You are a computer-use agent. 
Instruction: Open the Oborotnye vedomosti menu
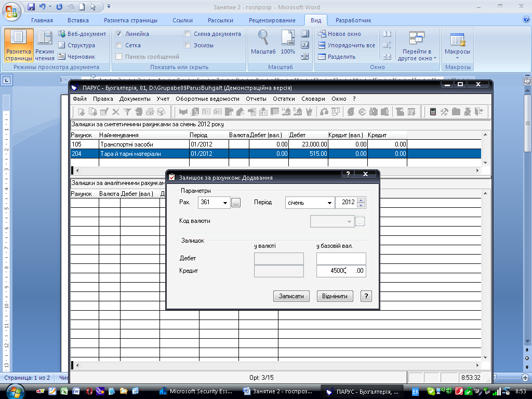pyautogui.click(x=207, y=99)
